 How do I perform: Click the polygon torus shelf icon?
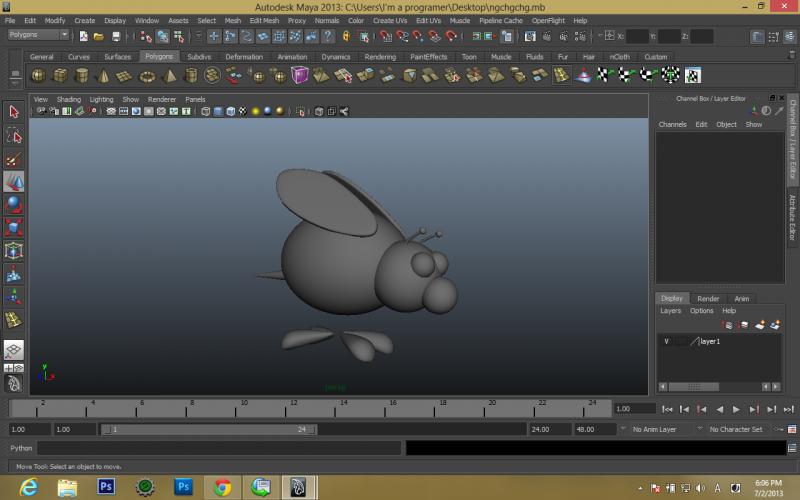(x=147, y=75)
